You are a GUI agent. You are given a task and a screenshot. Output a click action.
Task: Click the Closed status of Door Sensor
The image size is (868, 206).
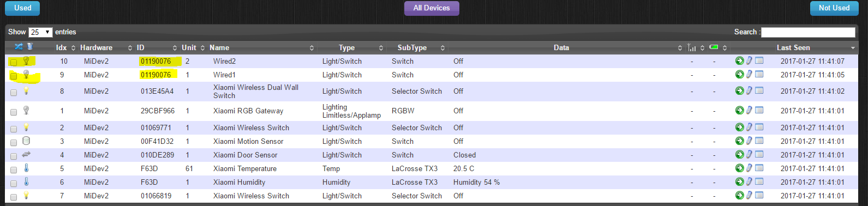[464, 155]
